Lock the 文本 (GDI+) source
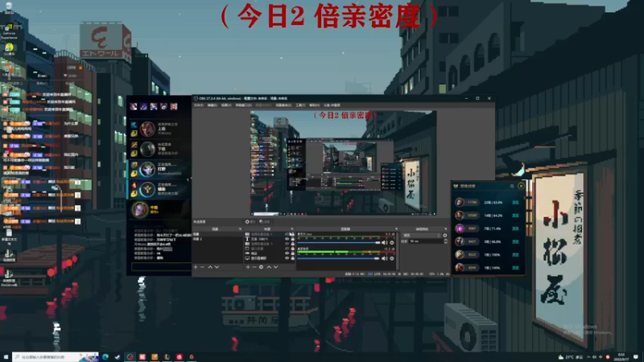 point(292,239)
